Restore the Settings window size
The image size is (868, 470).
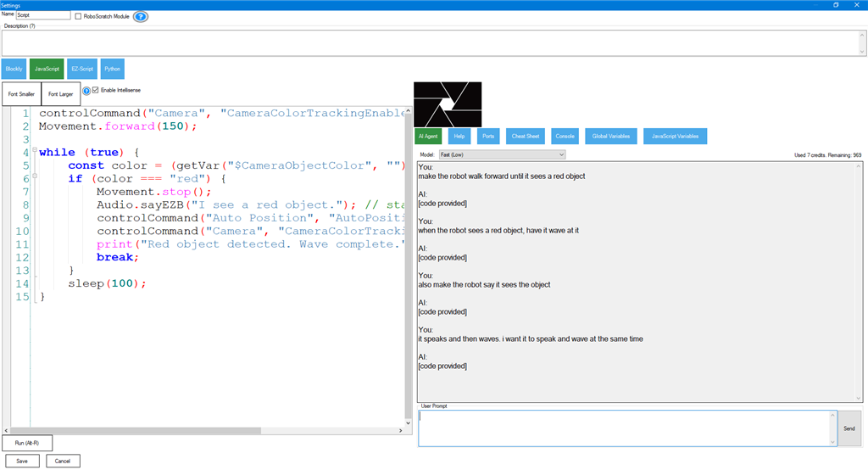836,5
